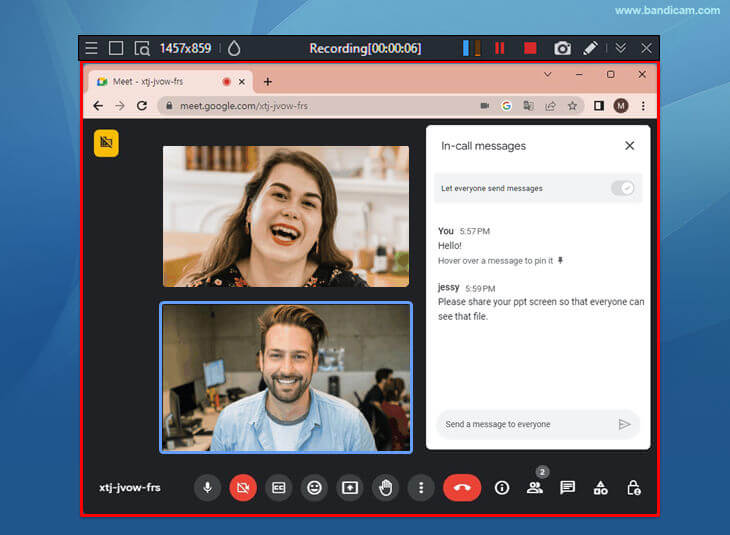Click jessy's share ppt screen message

[x=541, y=309]
